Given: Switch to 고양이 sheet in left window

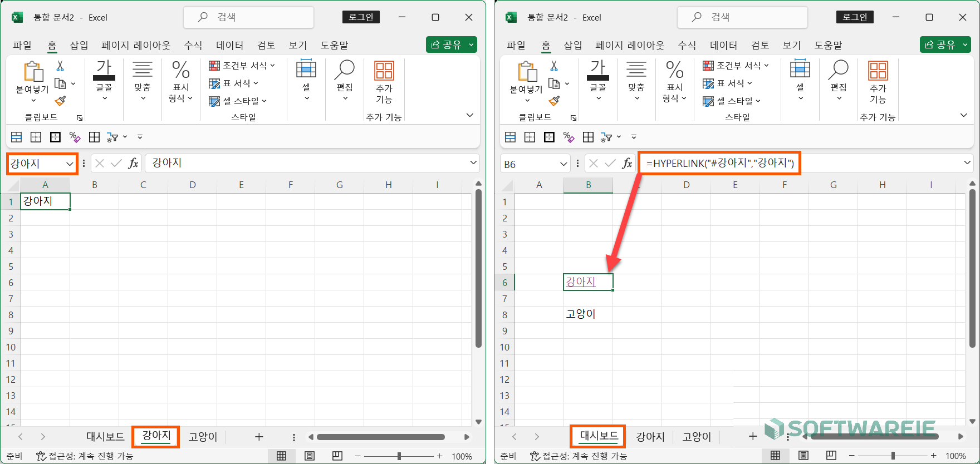Looking at the screenshot, I should coord(203,437).
